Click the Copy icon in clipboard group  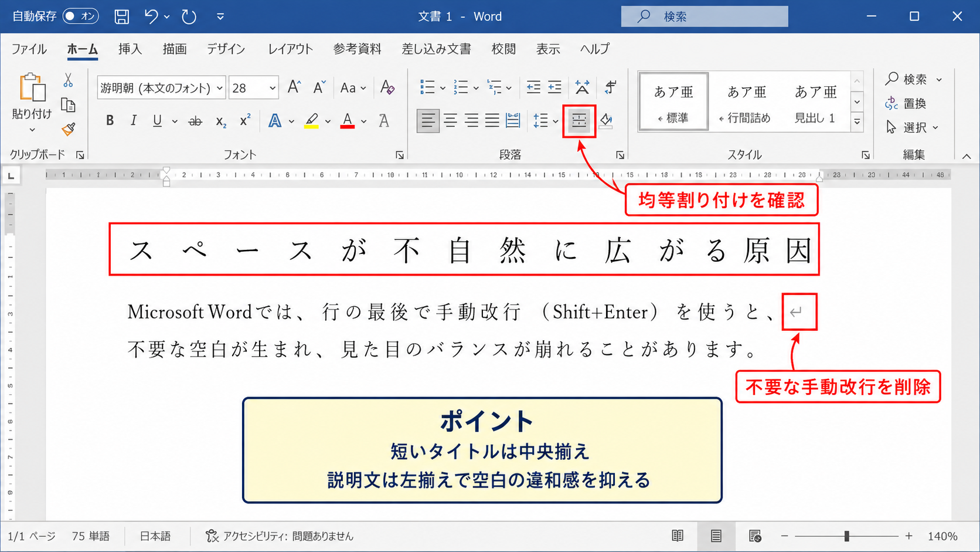68,105
